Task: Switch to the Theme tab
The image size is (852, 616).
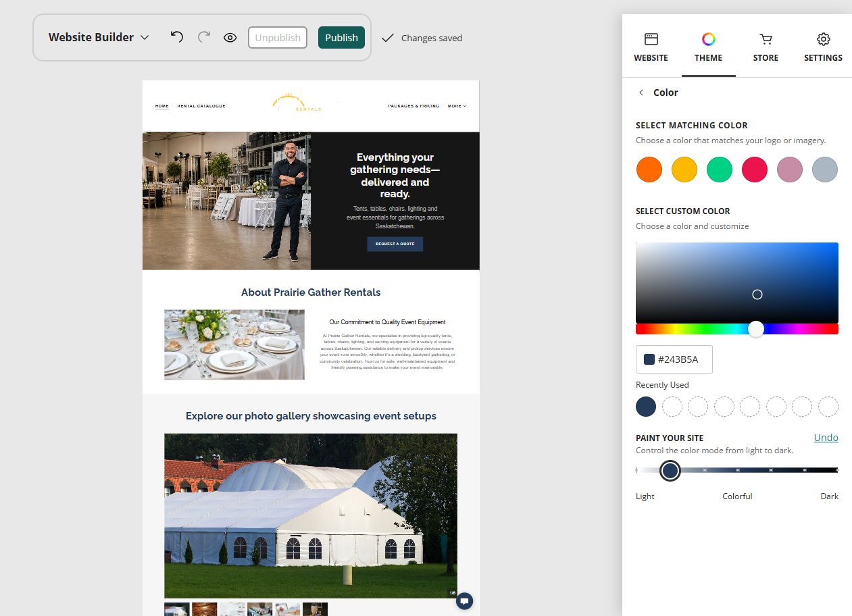Action: (x=708, y=47)
